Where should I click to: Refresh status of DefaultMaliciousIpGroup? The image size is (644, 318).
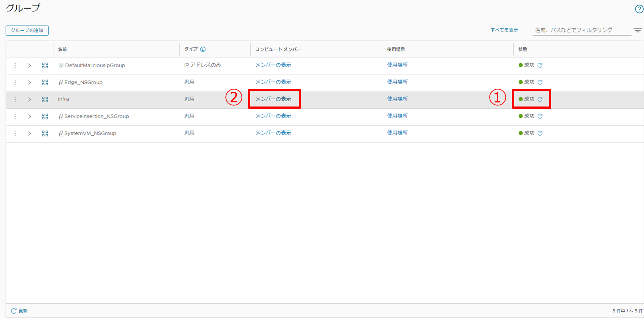click(540, 65)
